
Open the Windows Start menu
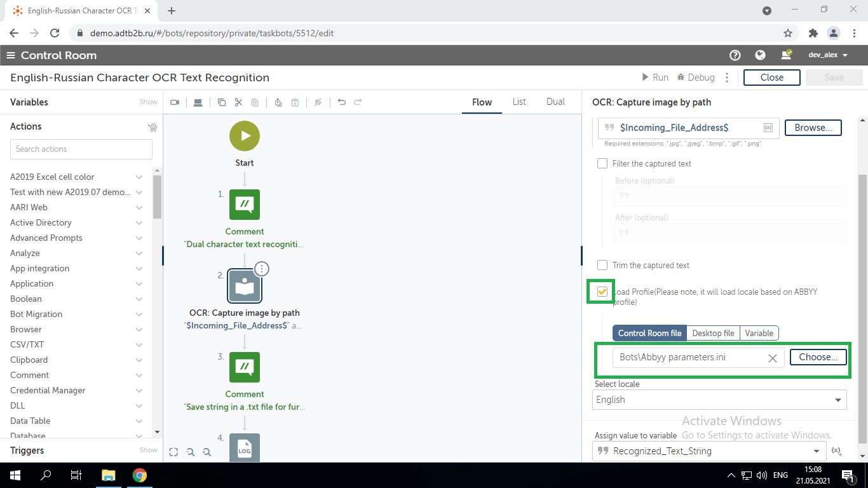pos(14,475)
